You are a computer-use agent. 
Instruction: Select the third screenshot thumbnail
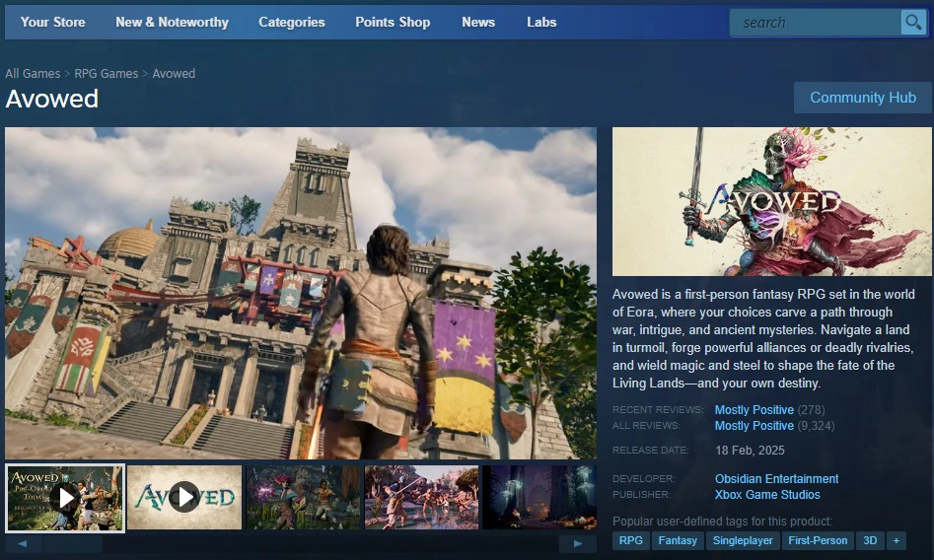tap(303, 498)
